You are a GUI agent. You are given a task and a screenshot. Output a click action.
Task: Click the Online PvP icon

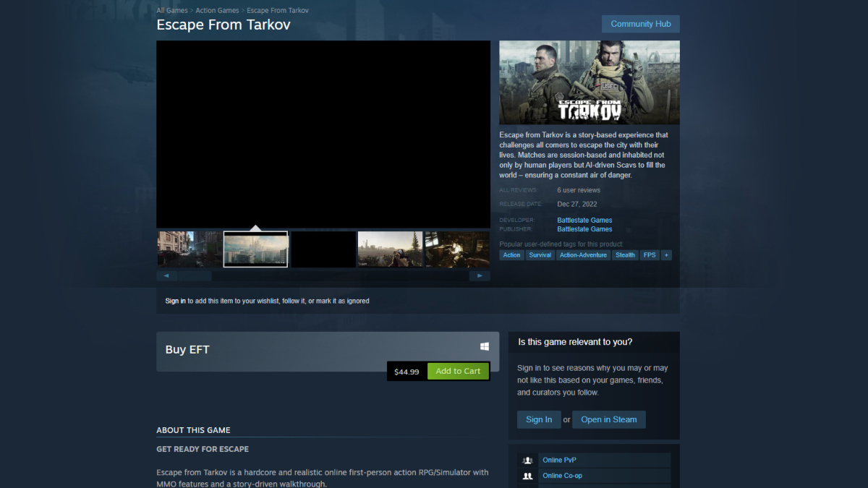tap(527, 461)
